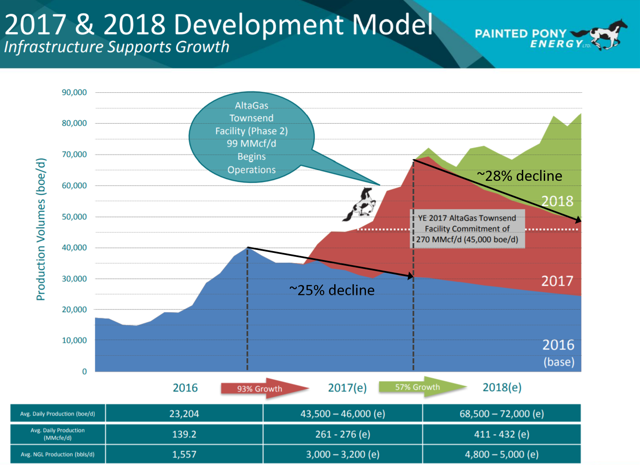Click the '~25% decline' label

332,290
